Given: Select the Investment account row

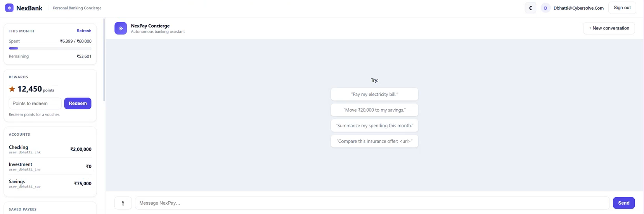Looking at the screenshot, I should (x=50, y=166).
